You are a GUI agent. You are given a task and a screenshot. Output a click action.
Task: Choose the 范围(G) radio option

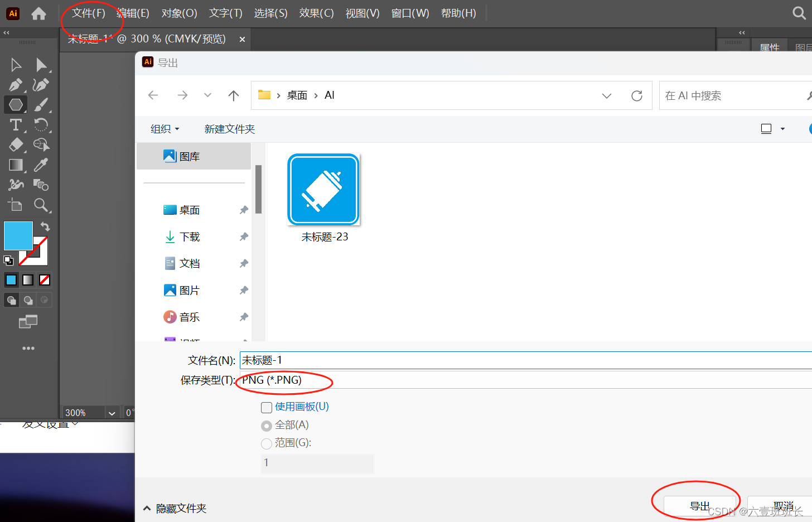(x=266, y=443)
